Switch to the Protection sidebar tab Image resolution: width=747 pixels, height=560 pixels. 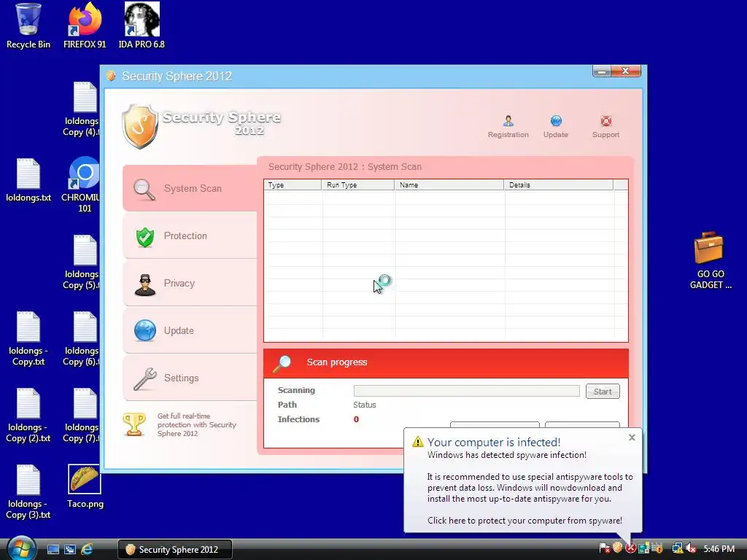190,236
